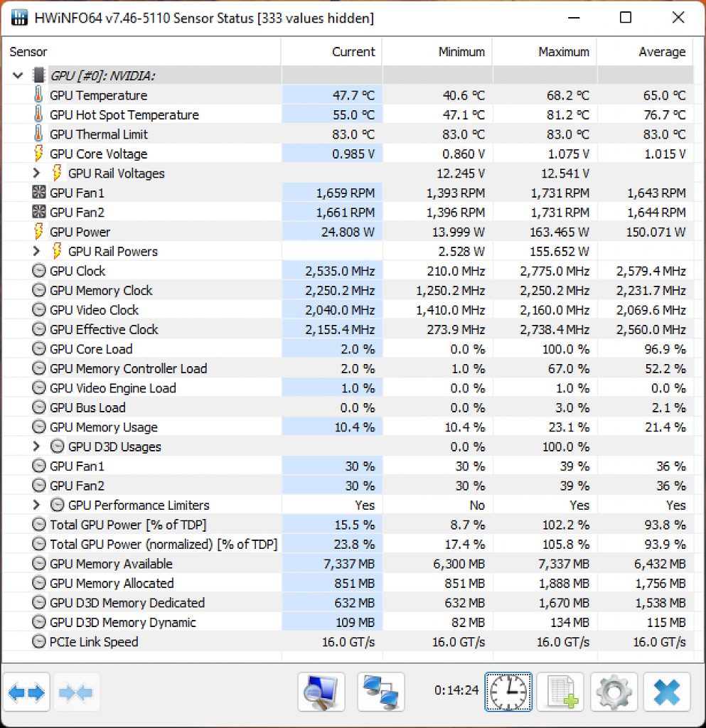Close sensors with the blue X button

(667, 692)
